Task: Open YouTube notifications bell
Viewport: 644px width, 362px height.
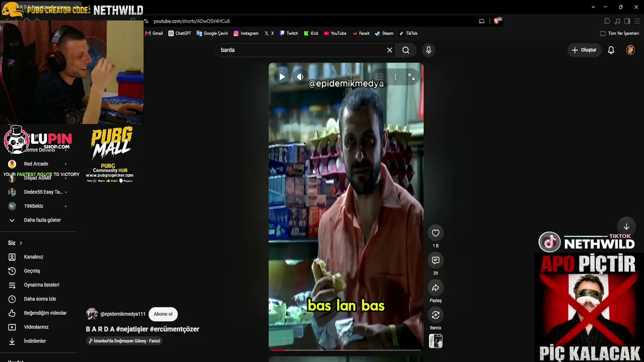Action: pyautogui.click(x=611, y=50)
